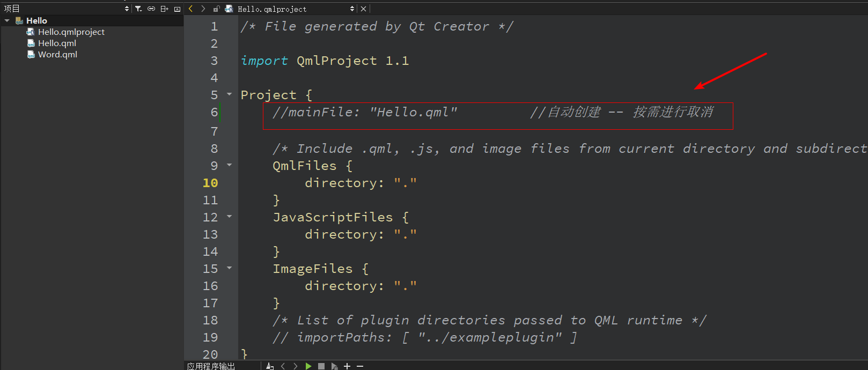The height and width of the screenshot is (370, 868).
Task: Go to next item in application output
Action: tap(296, 366)
